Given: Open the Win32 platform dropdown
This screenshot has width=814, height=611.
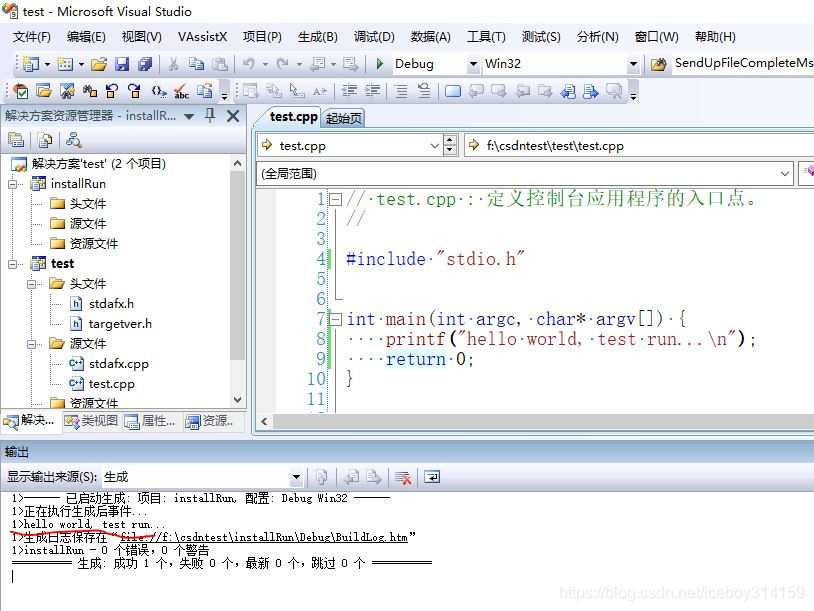Looking at the screenshot, I should (x=633, y=64).
